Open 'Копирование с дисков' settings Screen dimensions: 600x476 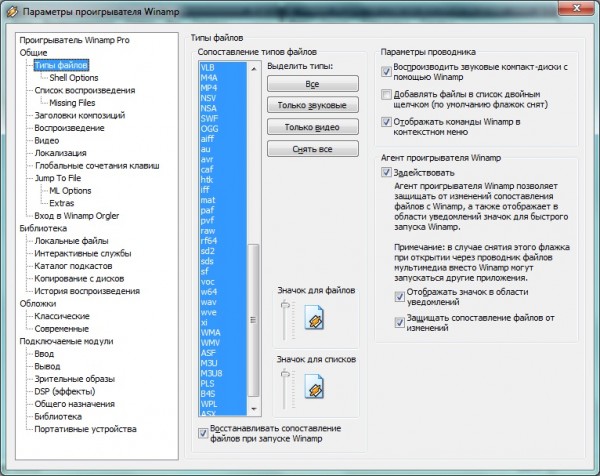click(79, 279)
